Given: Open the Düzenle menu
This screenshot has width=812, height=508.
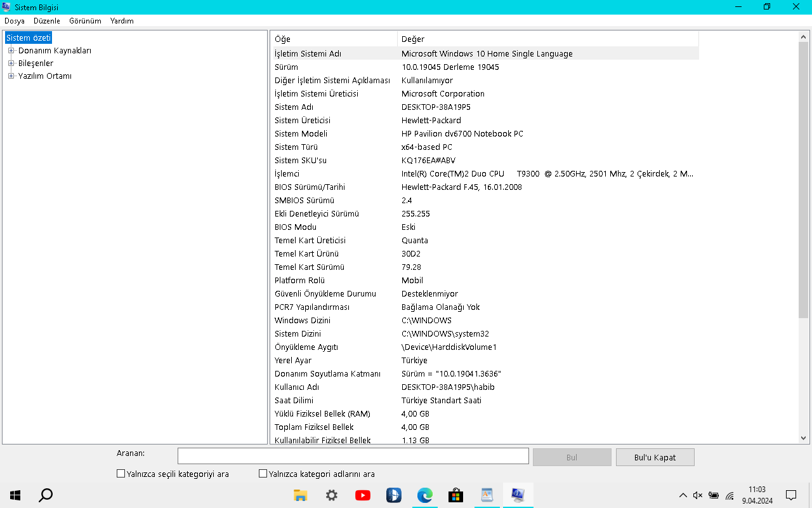Looking at the screenshot, I should (x=47, y=21).
